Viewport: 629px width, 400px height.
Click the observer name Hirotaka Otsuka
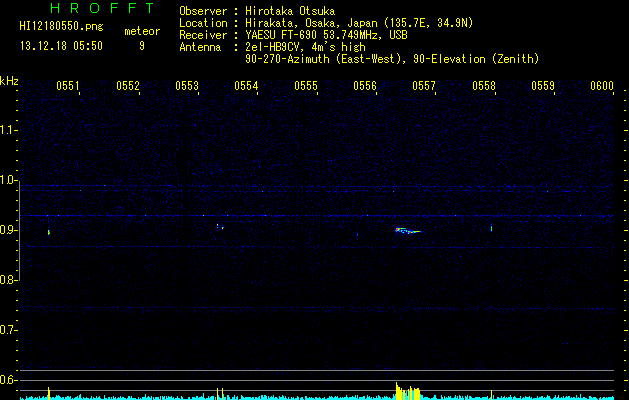click(290, 11)
